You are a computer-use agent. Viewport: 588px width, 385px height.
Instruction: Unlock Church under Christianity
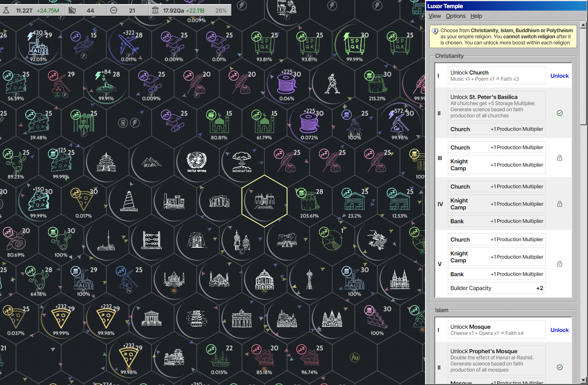pyautogui.click(x=559, y=76)
